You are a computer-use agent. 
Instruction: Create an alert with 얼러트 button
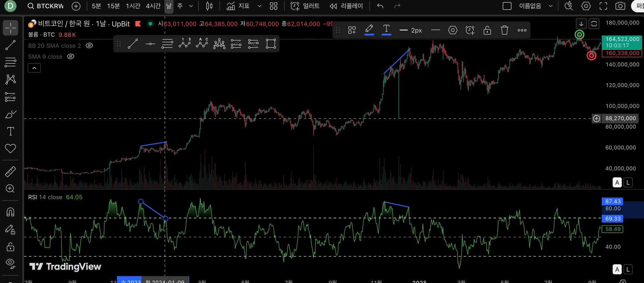305,6
